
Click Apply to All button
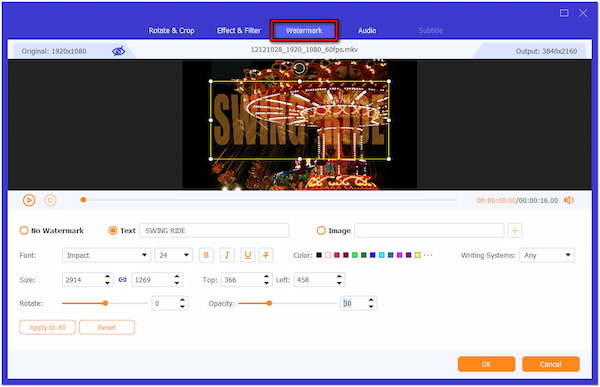tap(47, 327)
